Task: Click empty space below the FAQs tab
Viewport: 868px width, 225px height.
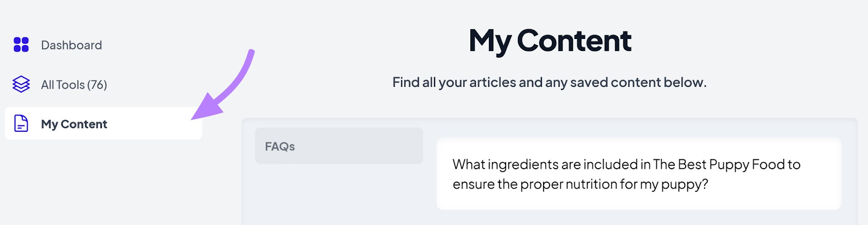Action: 339,195
